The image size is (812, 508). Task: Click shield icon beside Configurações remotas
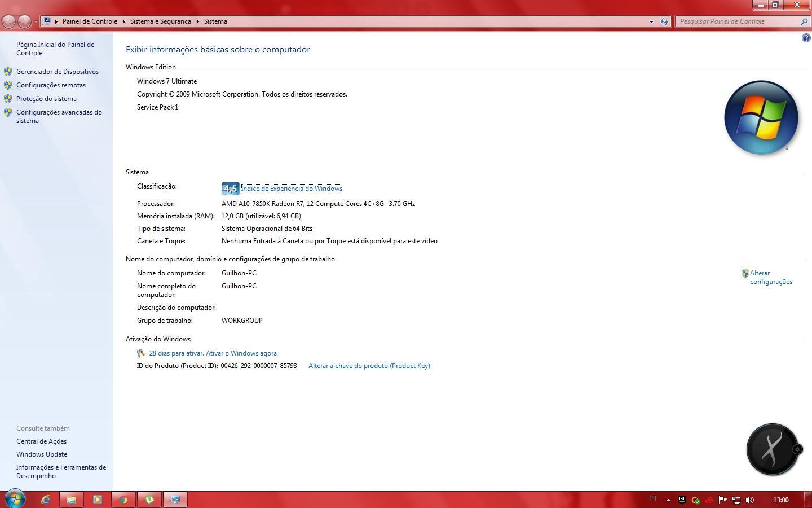click(8, 85)
